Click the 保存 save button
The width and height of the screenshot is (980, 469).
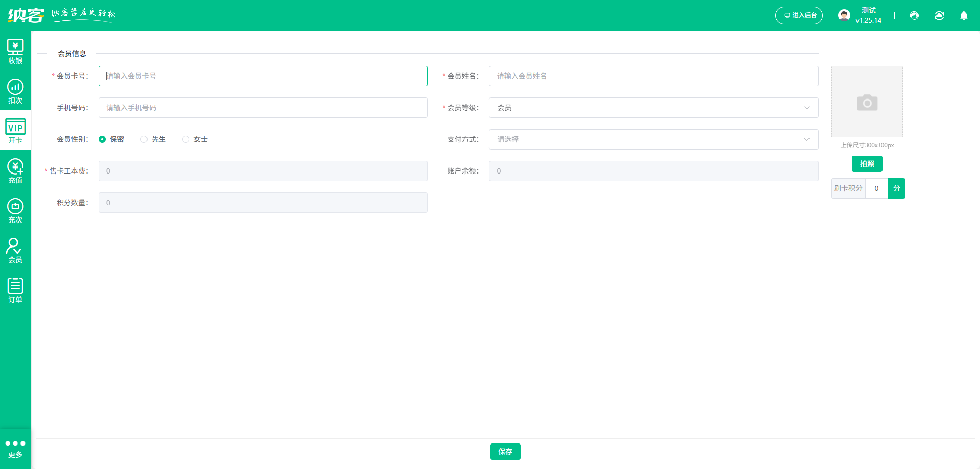click(x=505, y=452)
